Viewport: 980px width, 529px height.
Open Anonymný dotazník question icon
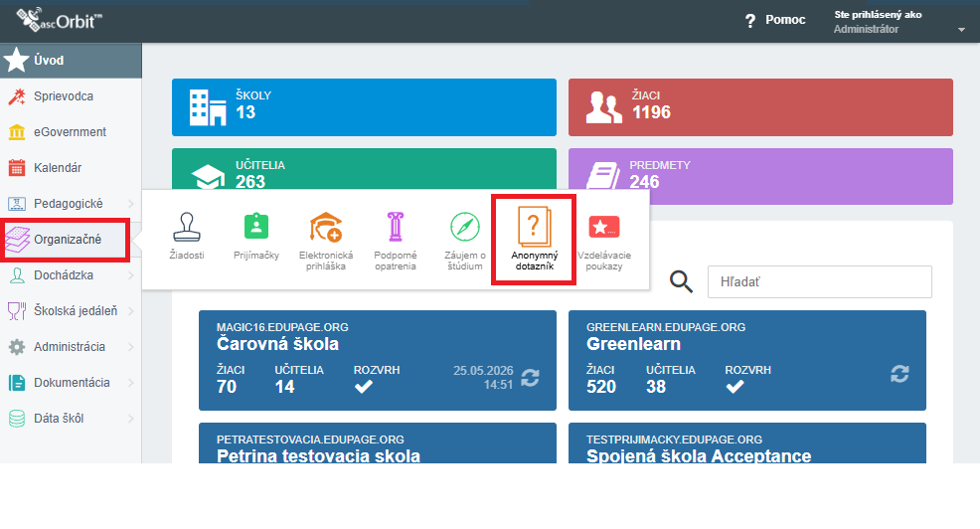coord(535,227)
